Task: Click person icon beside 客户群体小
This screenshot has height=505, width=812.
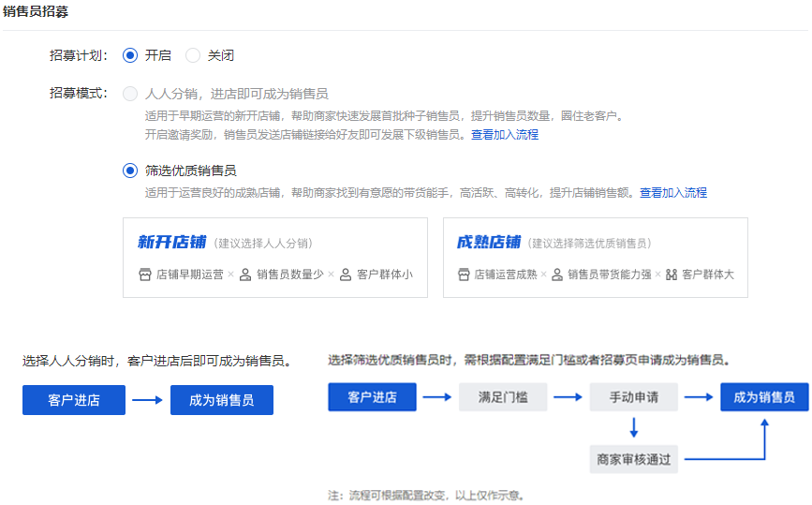Action: point(346,275)
